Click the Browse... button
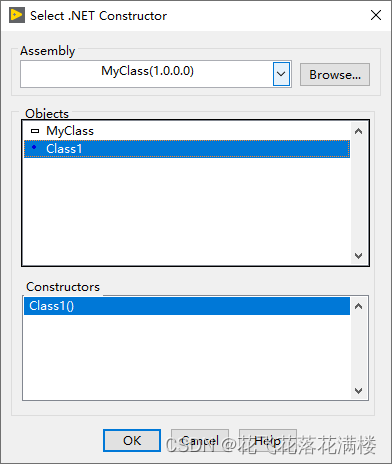This screenshot has width=392, height=464. pyautogui.click(x=335, y=74)
